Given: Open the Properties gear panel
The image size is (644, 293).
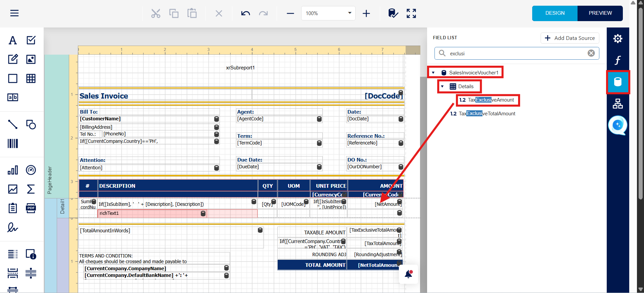Looking at the screenshot, I should 617,39.
